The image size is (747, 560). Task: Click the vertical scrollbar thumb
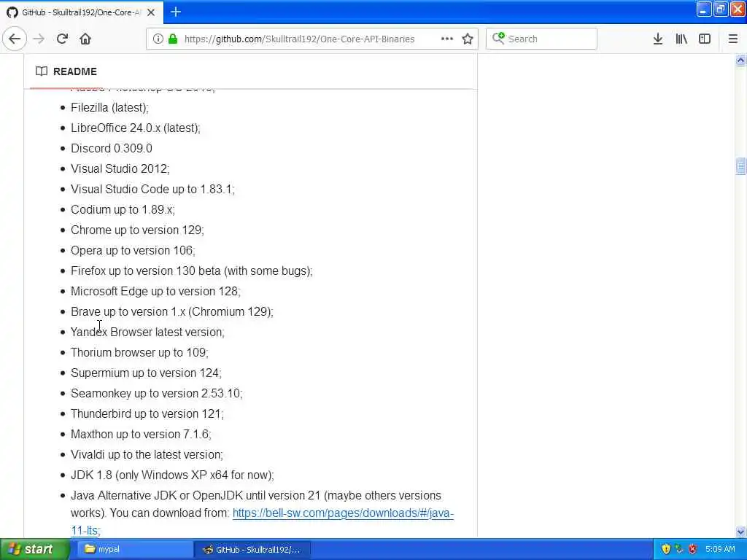pyautogui.click(x=740, y=166)
